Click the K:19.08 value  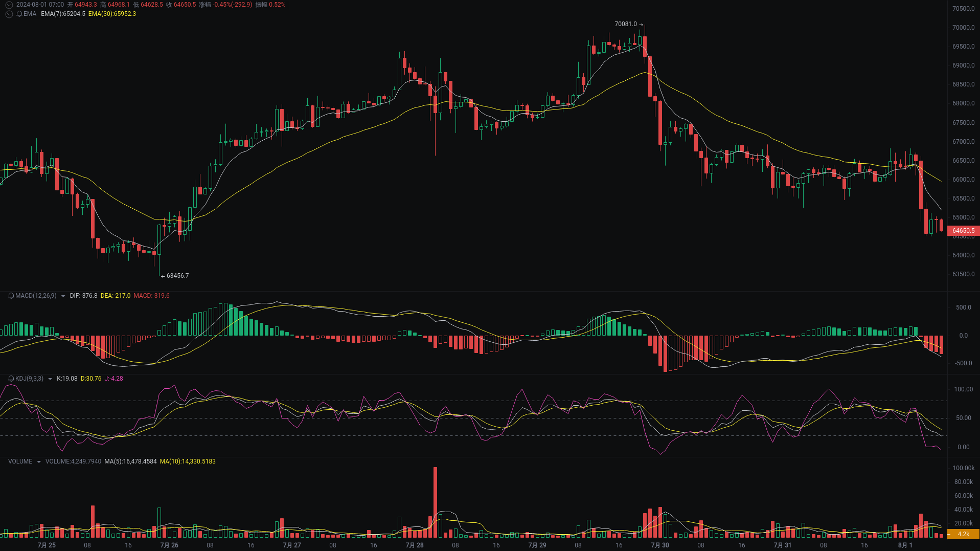[67, 379]
